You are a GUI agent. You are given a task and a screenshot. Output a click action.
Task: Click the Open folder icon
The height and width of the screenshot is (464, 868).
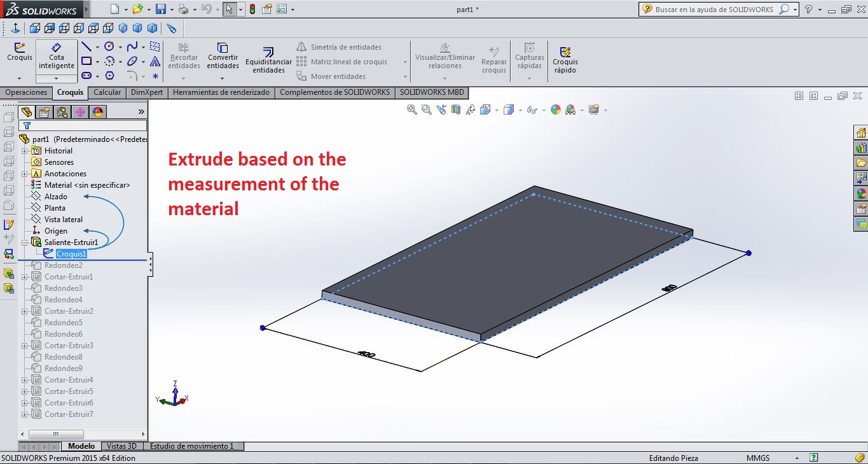pyautogui.click(x=137, y=9)
